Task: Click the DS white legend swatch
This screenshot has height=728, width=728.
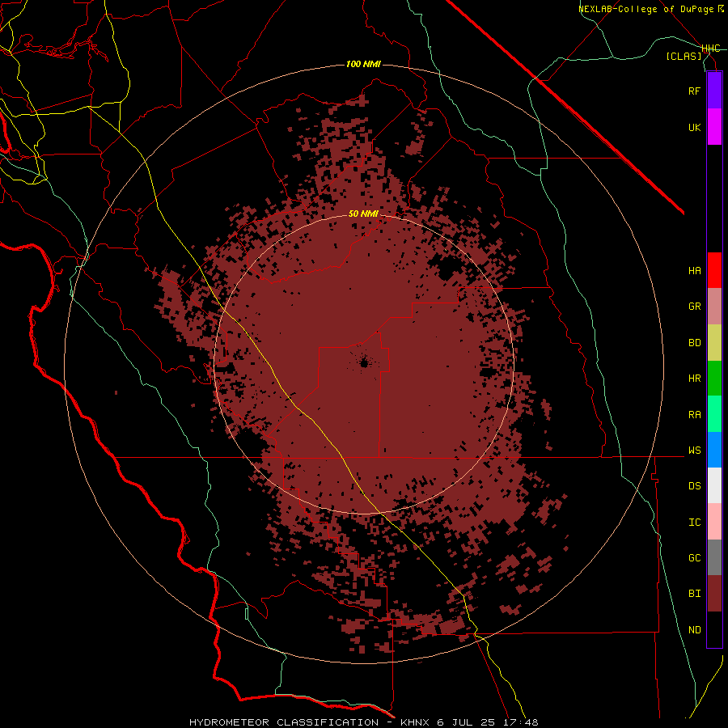Action: click(x=714, y=485)
